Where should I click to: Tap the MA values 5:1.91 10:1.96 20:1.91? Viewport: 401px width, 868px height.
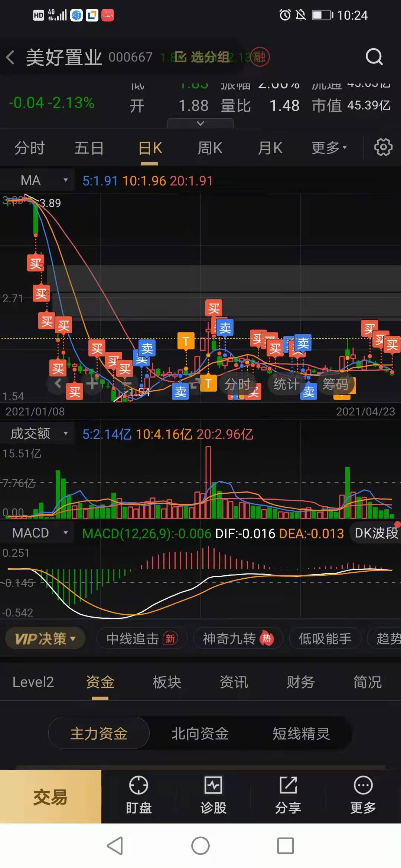(x=147, y=181)
